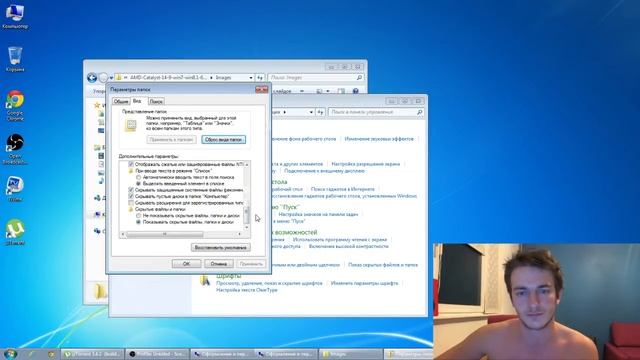Image resolution: width=640 pixels, height=360 pixels.
Task: Select 'Не показывать скрытые файлы' radio
Action: [138, 216]
